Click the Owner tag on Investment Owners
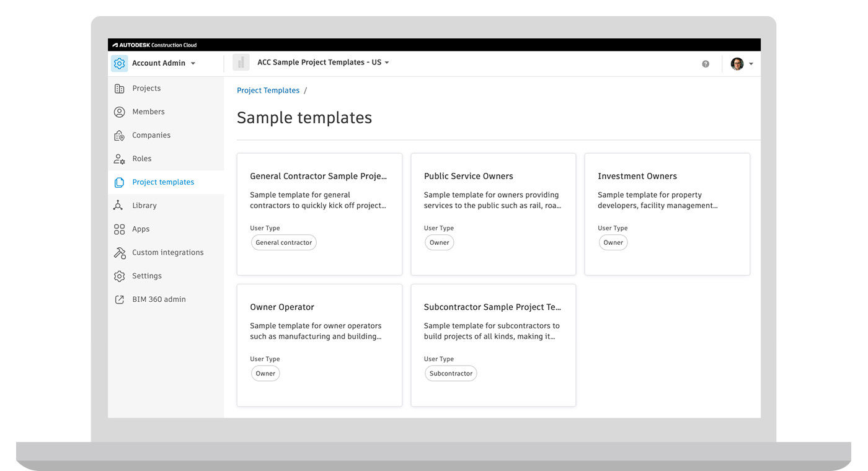This screenshot has width=868, height=471. 613,243
